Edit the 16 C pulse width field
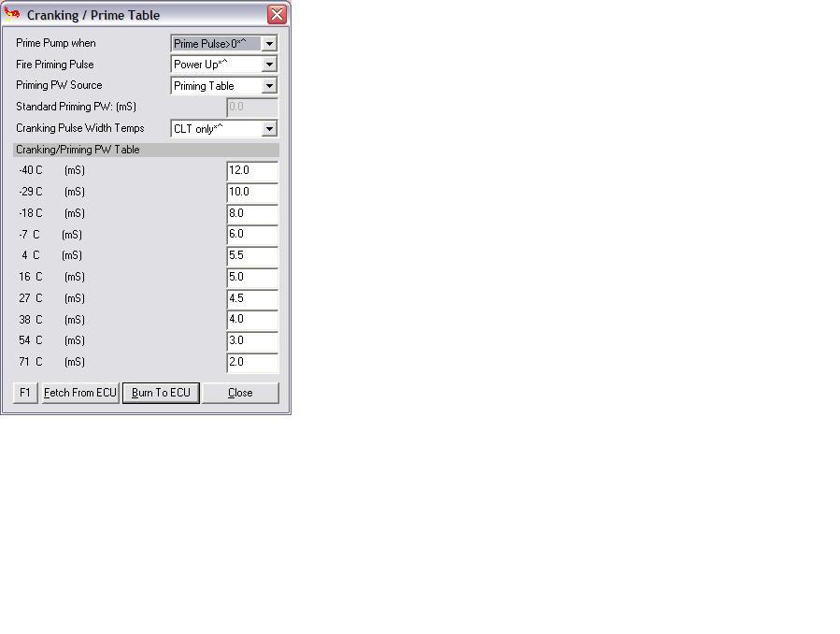The height and width of the screenshot is (634, 840). pos(252,278)
